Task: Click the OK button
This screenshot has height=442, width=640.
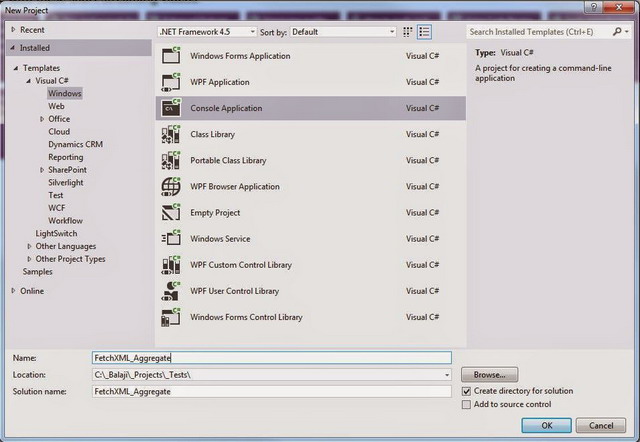Action: 547,425
